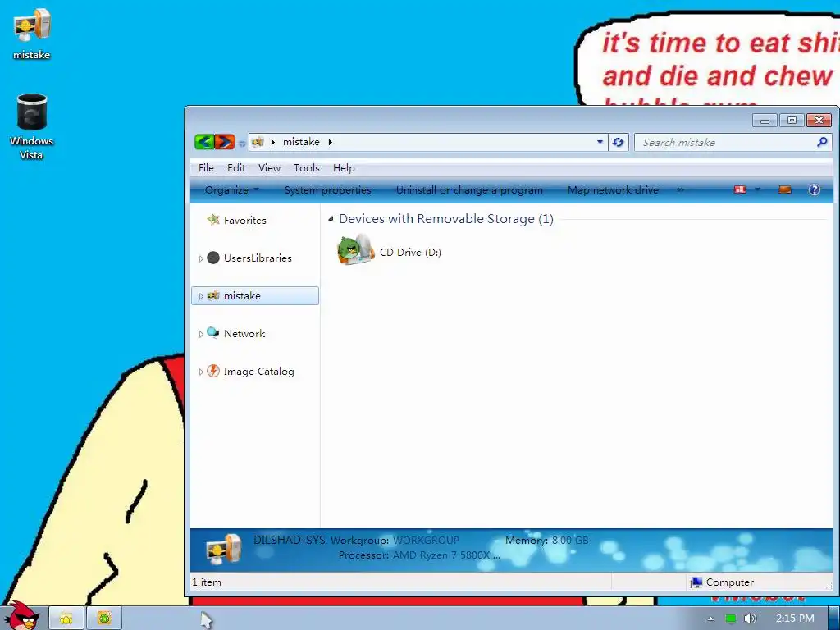Expand the mistake tree node

[201, 296]
